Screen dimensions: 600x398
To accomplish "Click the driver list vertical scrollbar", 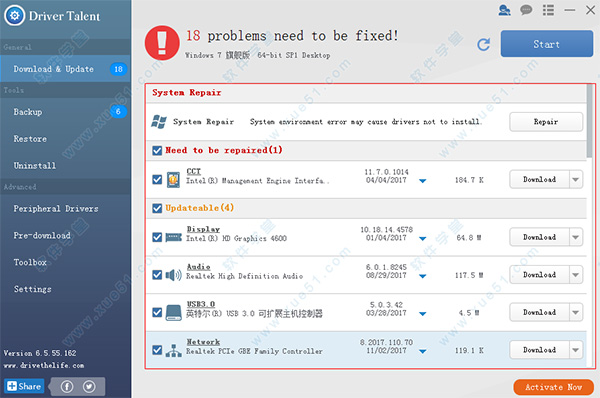I will 590,121.
